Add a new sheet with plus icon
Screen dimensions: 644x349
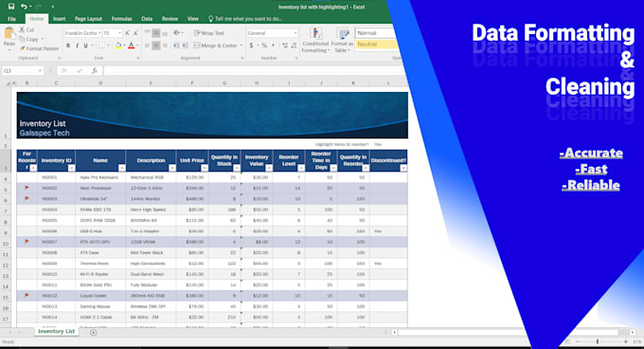point(93,332)
